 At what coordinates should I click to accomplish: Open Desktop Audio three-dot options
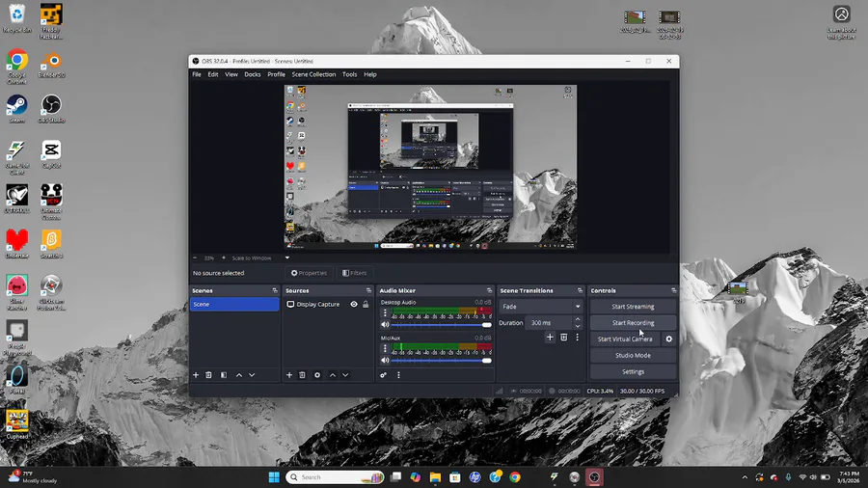pyautogui.click(x=385, y=313)
